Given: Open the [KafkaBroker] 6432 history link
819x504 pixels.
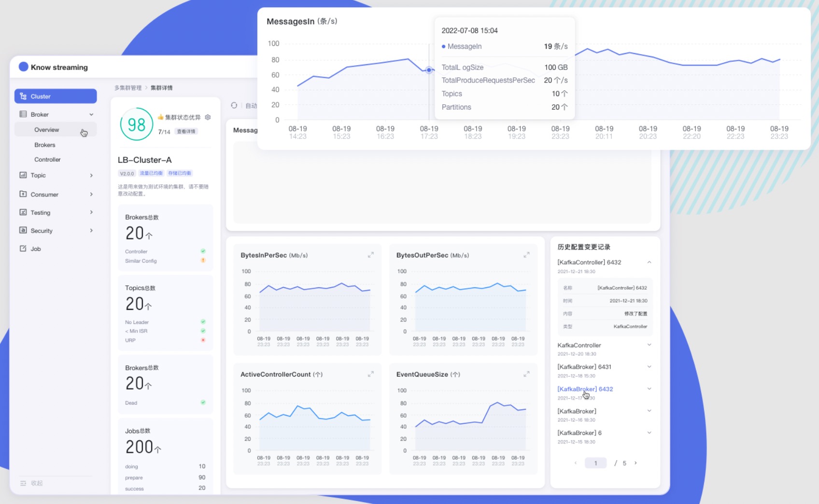Looking at the screenshot, I should point(585,389).
